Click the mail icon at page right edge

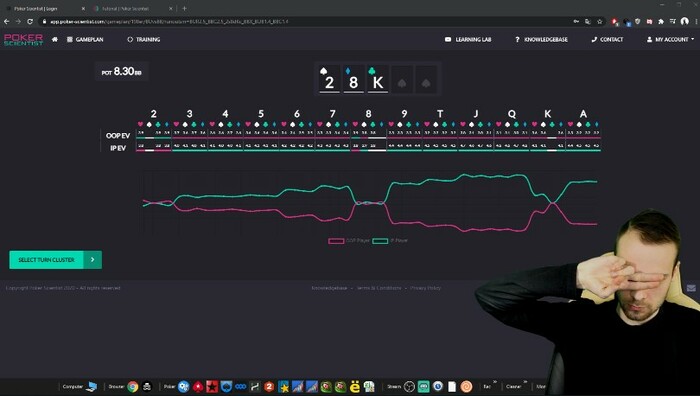pyautogui.click(x=691, y=288)
